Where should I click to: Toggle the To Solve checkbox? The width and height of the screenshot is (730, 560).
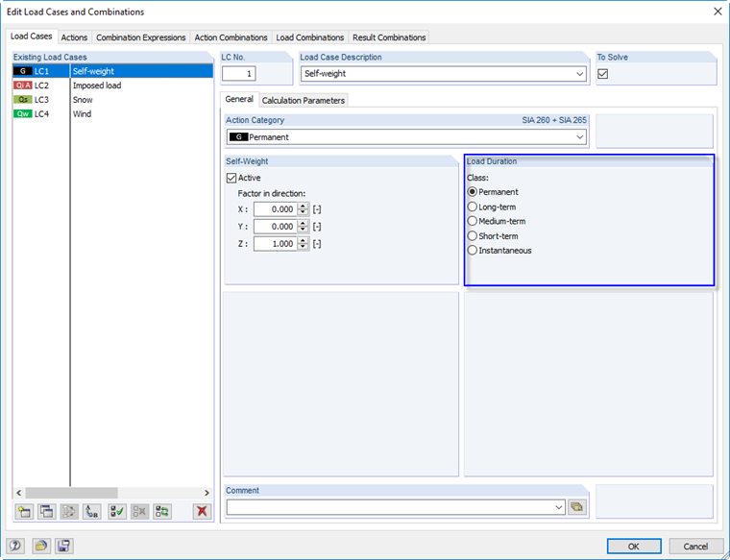(603, 74)
